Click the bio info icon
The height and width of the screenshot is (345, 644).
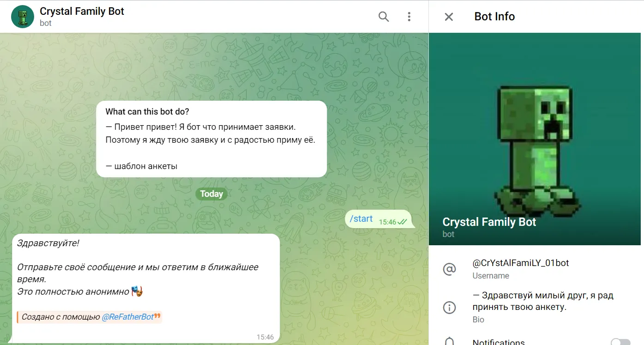(x=449, y=307)
